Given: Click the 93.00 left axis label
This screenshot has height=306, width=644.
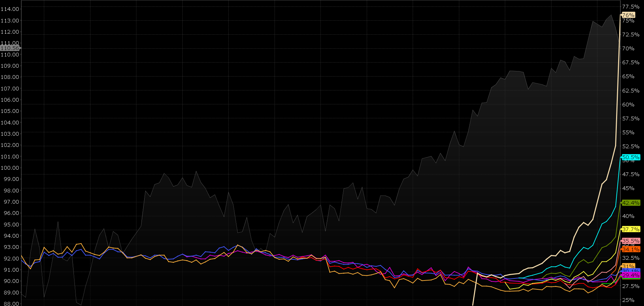Looking at the screenshot, I should pyautogui.click(x=10, y=247).
